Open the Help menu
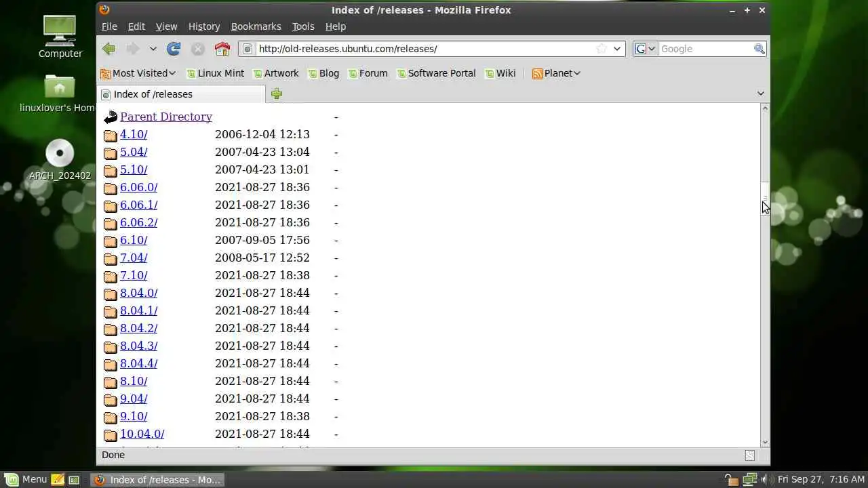This screenshot has height=488, width=868. coord(336,26)
